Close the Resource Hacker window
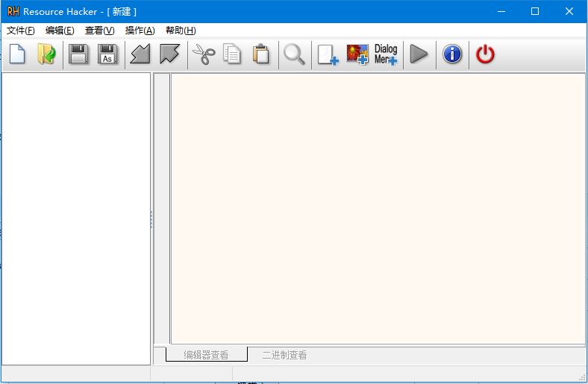Screen dimensions: 588x384 [569, 12]
